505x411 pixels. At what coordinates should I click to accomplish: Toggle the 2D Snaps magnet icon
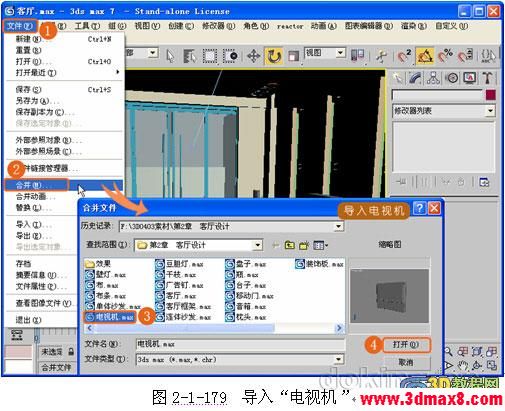pyautogui.click(x=404, y=56)
